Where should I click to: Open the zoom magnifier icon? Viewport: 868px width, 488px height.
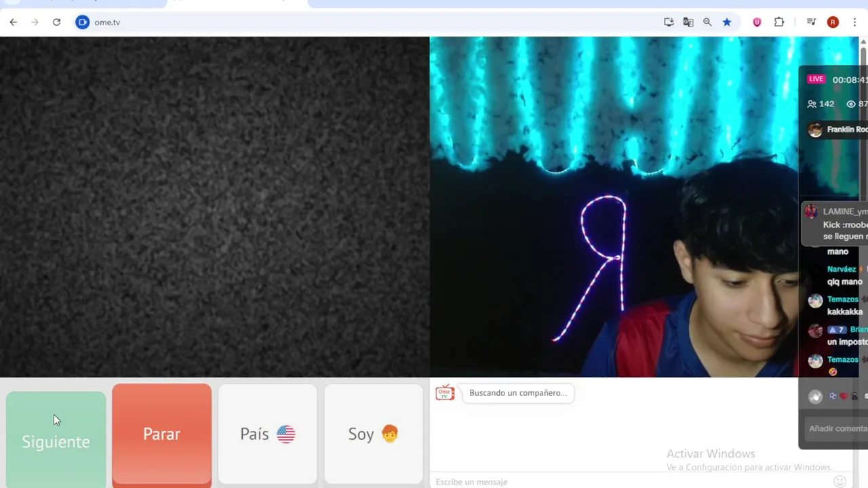coord(707,22)
